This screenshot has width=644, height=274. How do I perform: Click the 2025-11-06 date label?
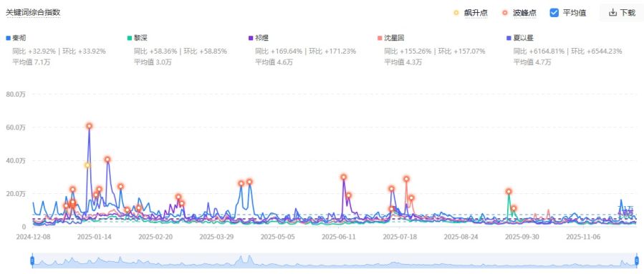click(x=583, y=237)
